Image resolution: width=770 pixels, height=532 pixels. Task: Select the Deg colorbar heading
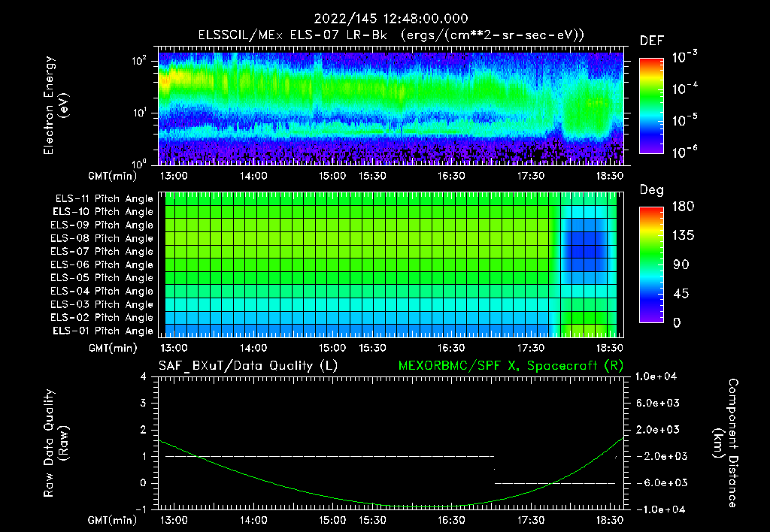652,190
